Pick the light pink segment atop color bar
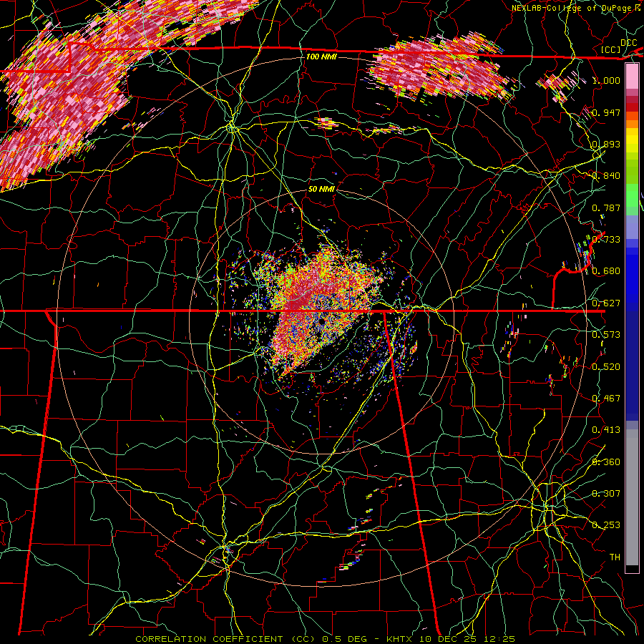 632,76
